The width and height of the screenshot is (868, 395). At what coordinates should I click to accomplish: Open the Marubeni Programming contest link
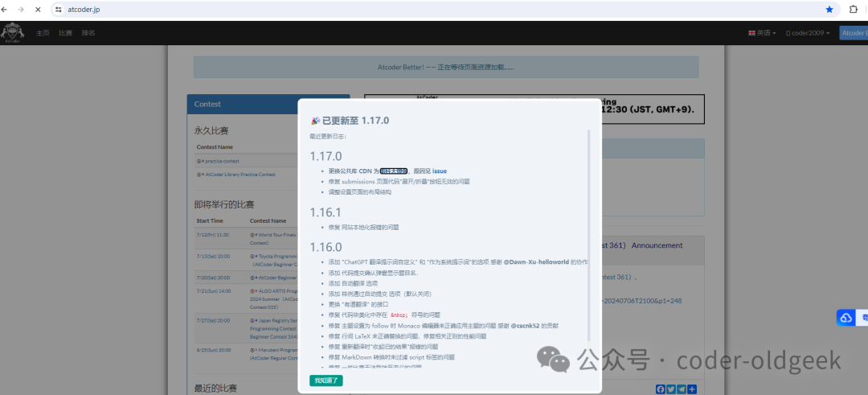[x=277, y=350]
